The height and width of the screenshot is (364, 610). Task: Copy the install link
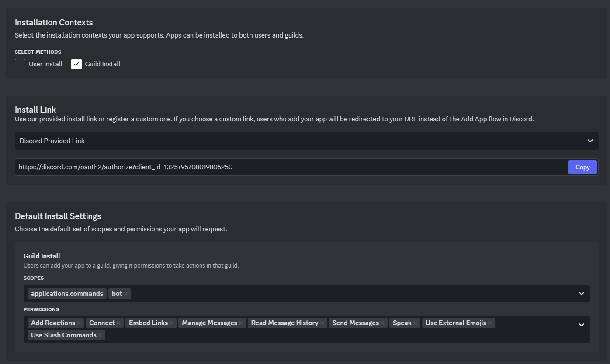click(x=582, y=167)
